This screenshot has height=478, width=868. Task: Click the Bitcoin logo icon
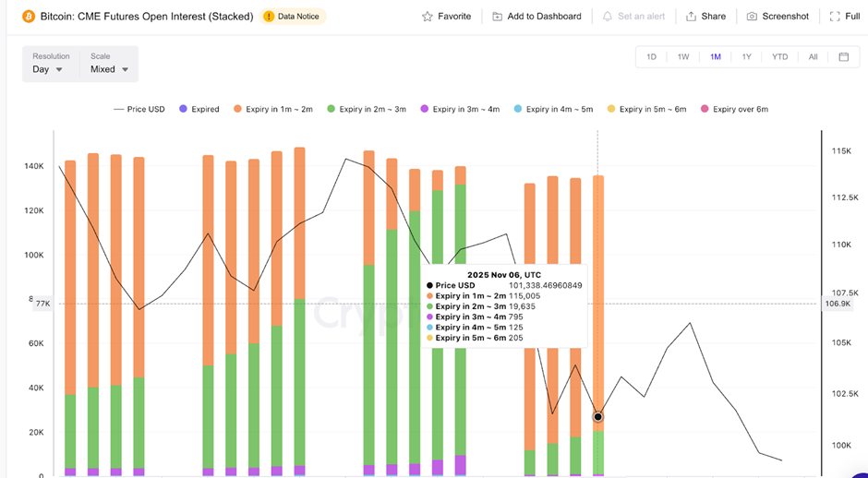click(x=29, y=17)
